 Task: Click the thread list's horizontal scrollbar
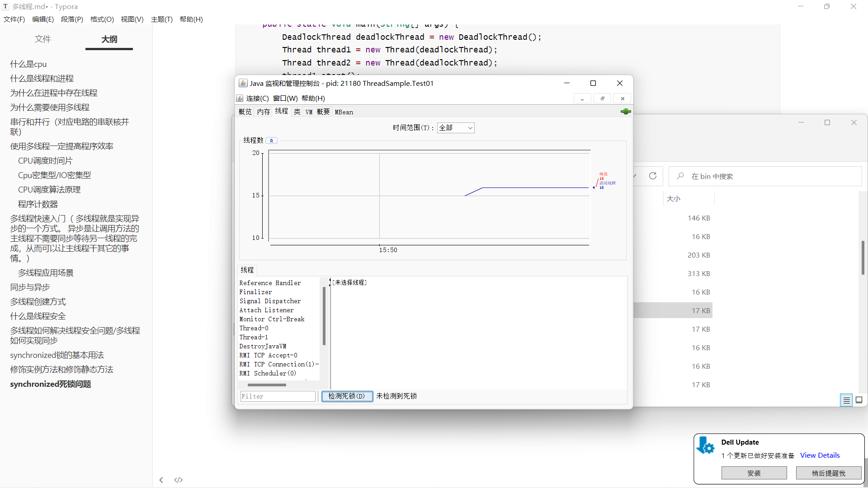tap(267, 385)
